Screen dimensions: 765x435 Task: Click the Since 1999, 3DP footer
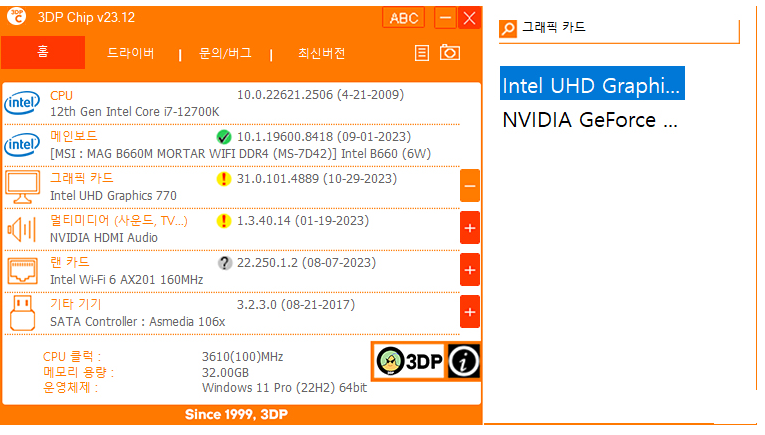[236, 415]
